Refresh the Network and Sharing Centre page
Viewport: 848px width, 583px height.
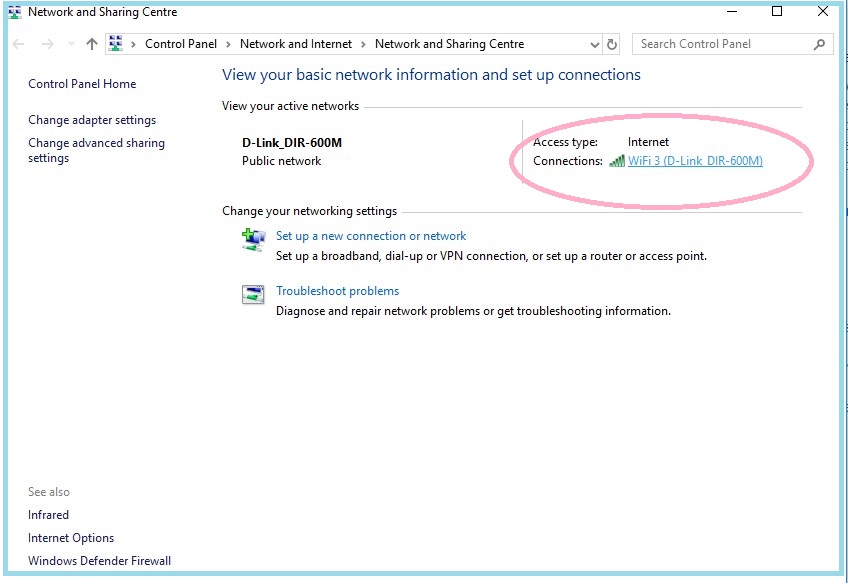click(x=612, y=44)
